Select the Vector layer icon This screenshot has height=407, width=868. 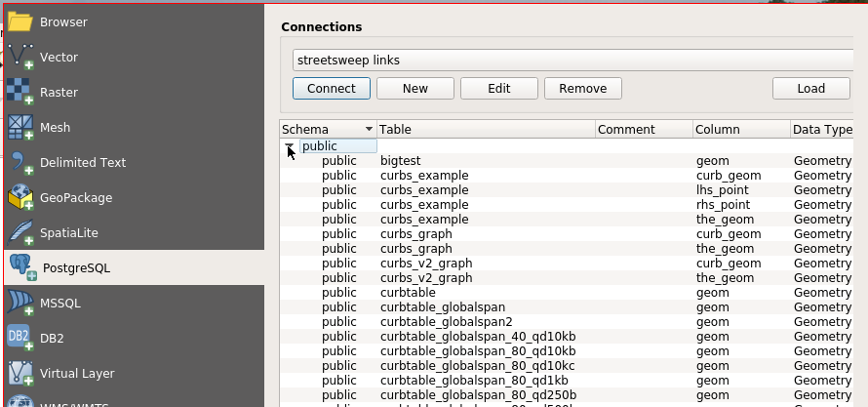pos(20,58)
